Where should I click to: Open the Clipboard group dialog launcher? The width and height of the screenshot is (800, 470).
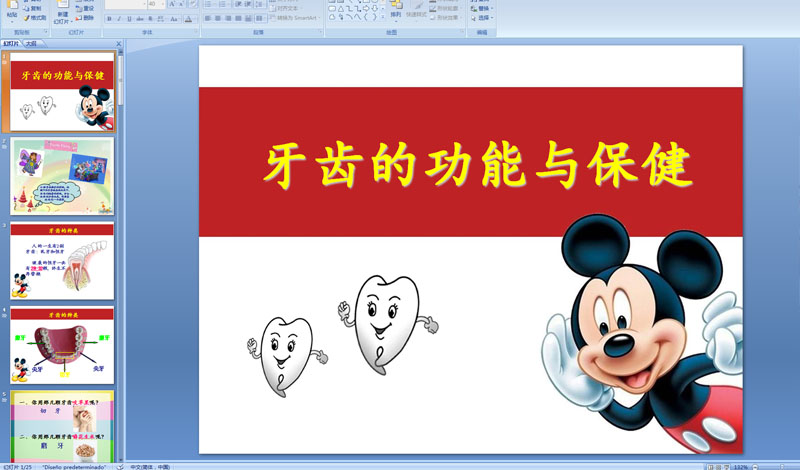tap(46, 32)
